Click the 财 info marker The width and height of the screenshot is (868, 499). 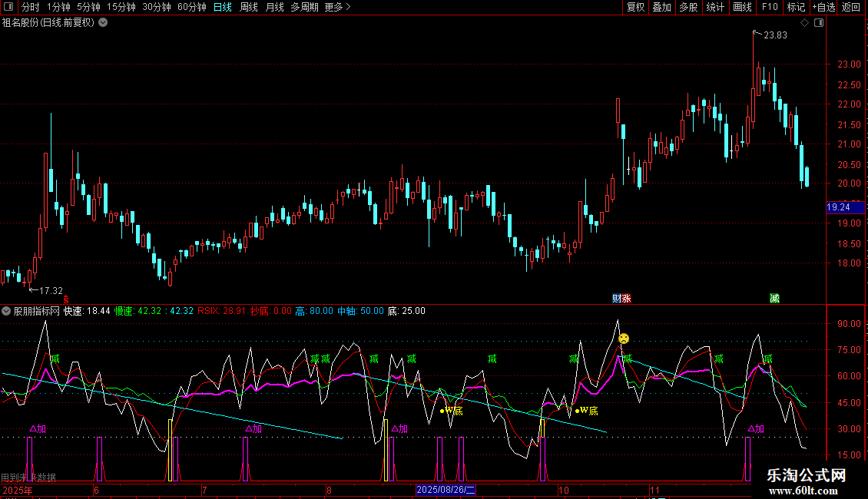(x=616, y=298)
